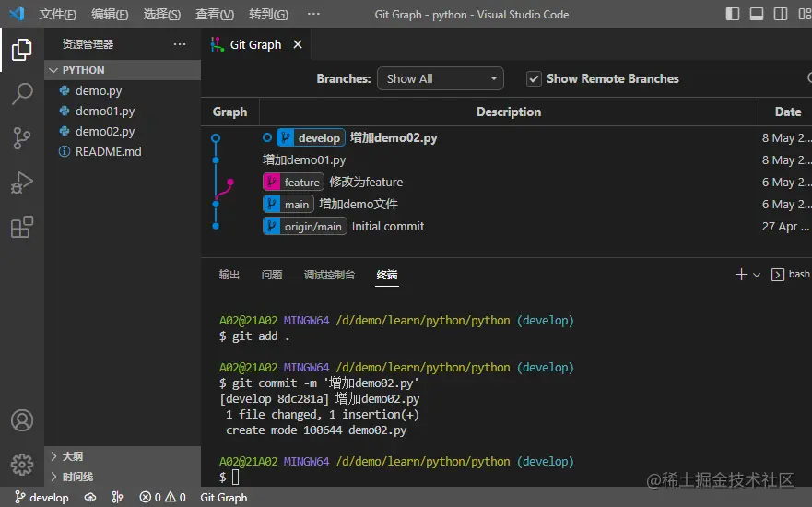
Task: Click the publish to cloud status icon
Action: (90, 498)
